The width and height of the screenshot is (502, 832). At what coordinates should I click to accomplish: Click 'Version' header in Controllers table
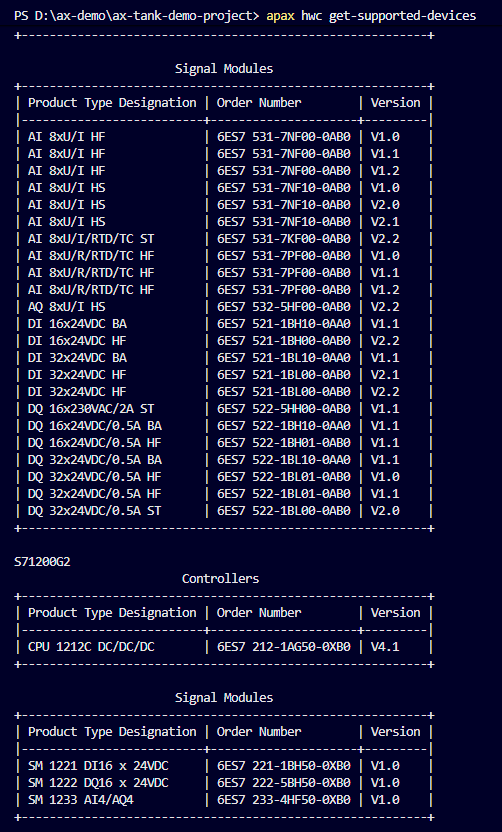395,612
